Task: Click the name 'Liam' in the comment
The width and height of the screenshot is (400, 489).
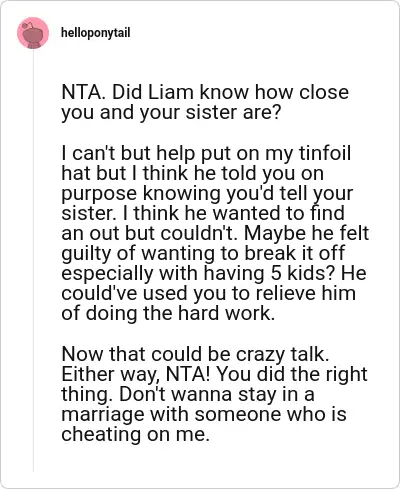Action: coord(171,92)
